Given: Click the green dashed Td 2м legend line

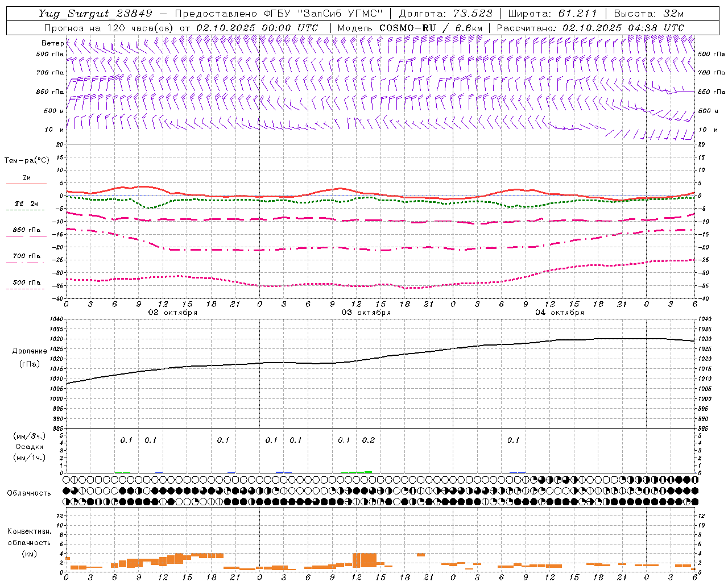Looking at the screenshot, I should click(x=25, y=210).
